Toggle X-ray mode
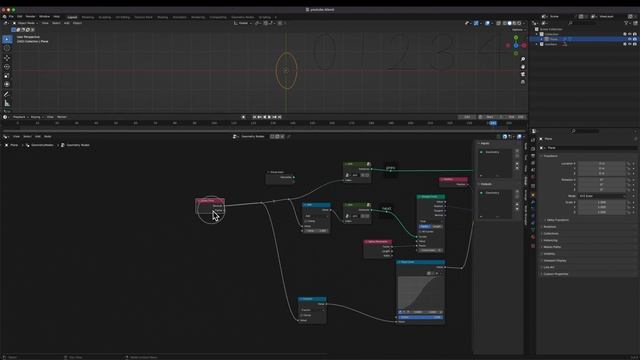Image resolution: width=640 pixels, height=360 pixels. click(498, 23)
